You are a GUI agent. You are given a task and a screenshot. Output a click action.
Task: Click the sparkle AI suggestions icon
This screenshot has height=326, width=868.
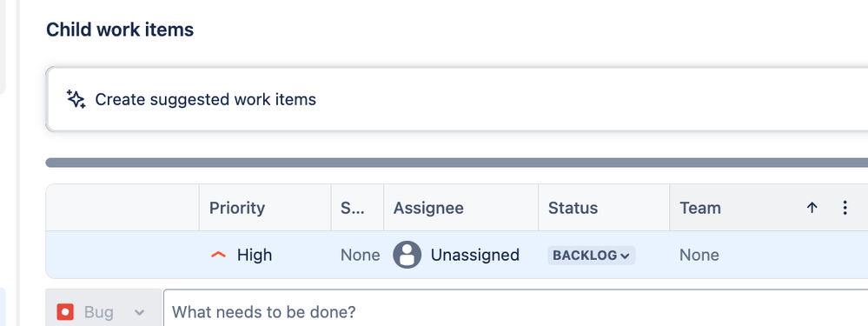coord(76,99)
